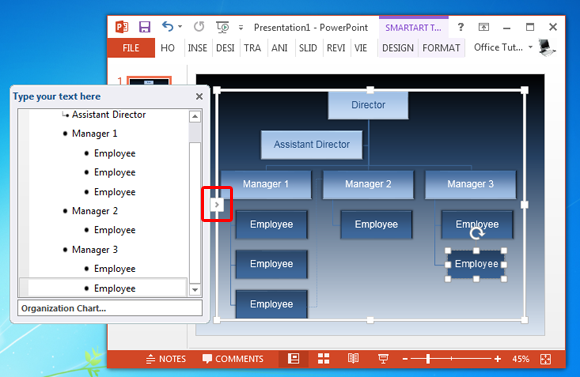Select the Manager 2 shape
Viewport: 580px width, 377px height.
click(x=368, y=184)
